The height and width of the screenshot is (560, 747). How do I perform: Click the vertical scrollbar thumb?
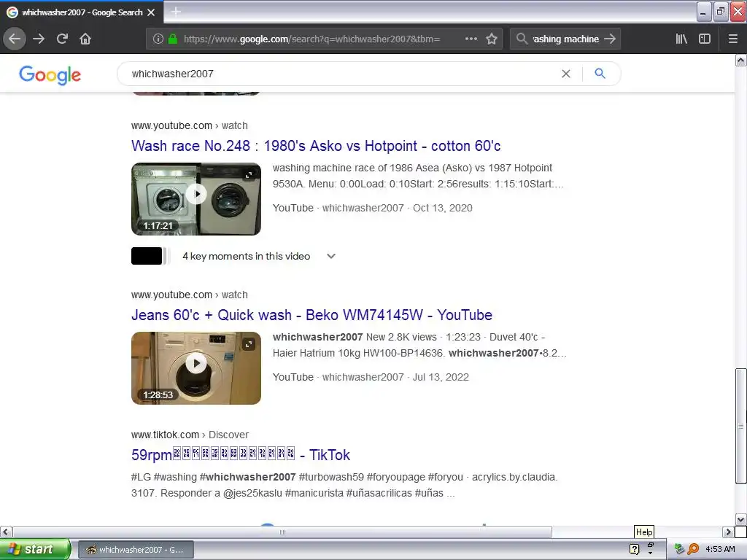[740, 426]
